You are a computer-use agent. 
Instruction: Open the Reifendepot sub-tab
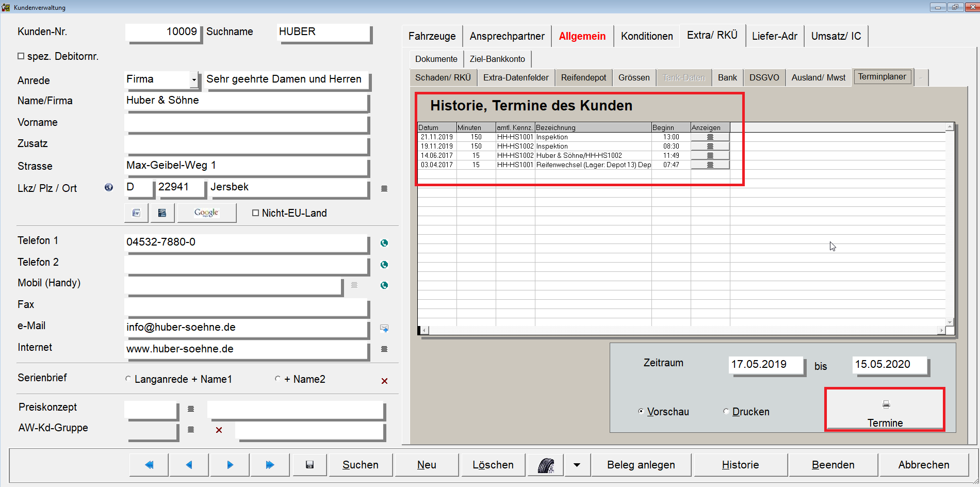(584, 77)
